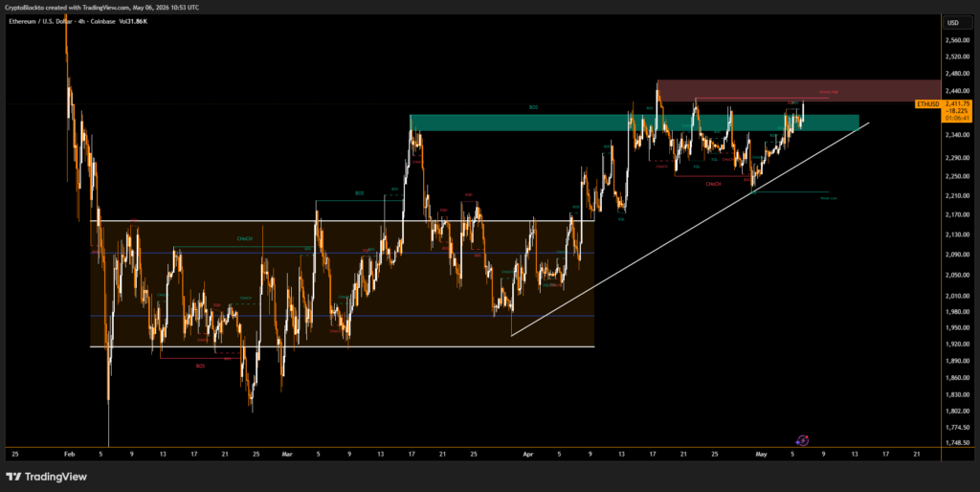
Task: Click the purple lightning event icon near May 5
Action: pos(803,440)
